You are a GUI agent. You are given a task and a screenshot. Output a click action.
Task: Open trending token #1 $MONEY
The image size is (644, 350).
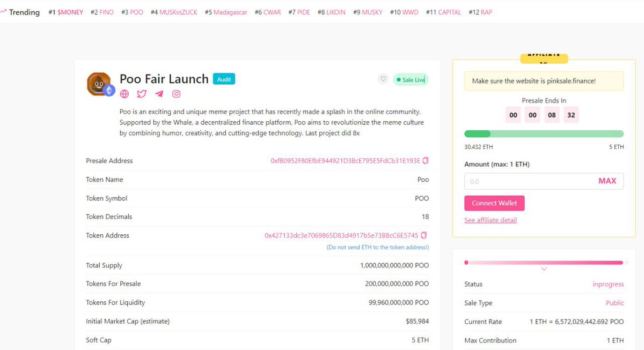pos(66,12)
